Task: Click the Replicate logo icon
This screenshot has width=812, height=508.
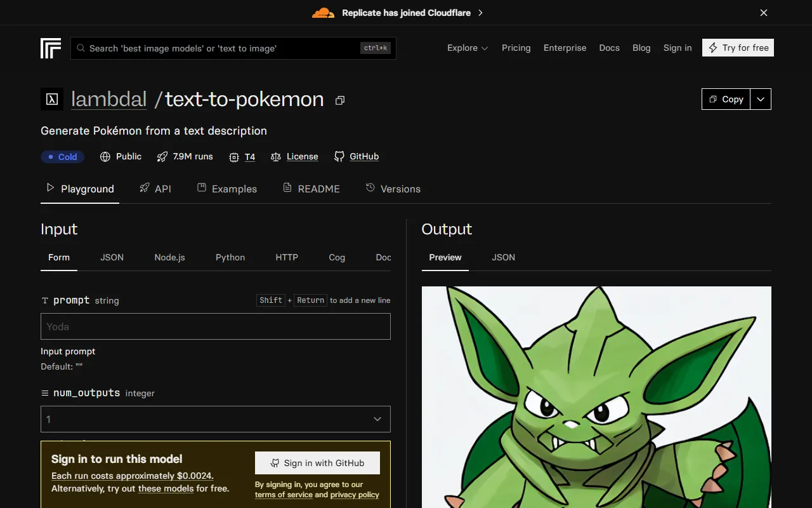Action: pyautogui.click(x=51, y=48)
